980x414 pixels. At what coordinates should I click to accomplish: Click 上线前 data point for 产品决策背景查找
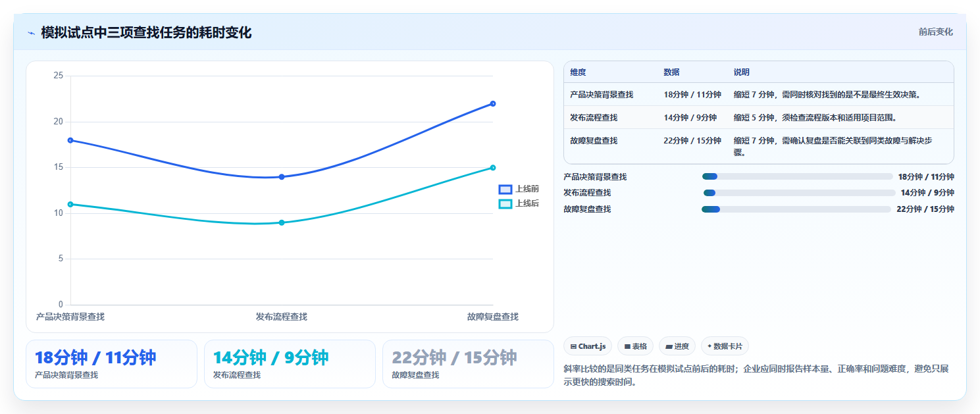click(70, 140)
